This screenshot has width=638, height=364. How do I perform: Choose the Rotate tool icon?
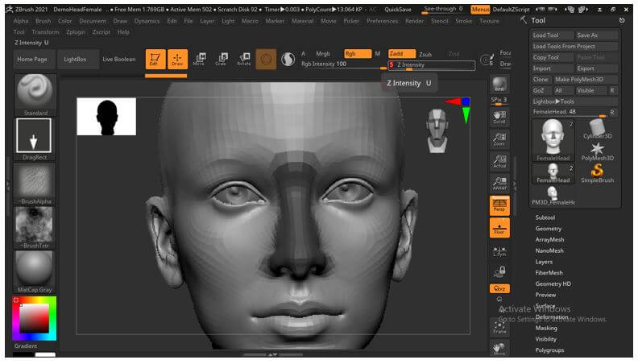point(242,59)
